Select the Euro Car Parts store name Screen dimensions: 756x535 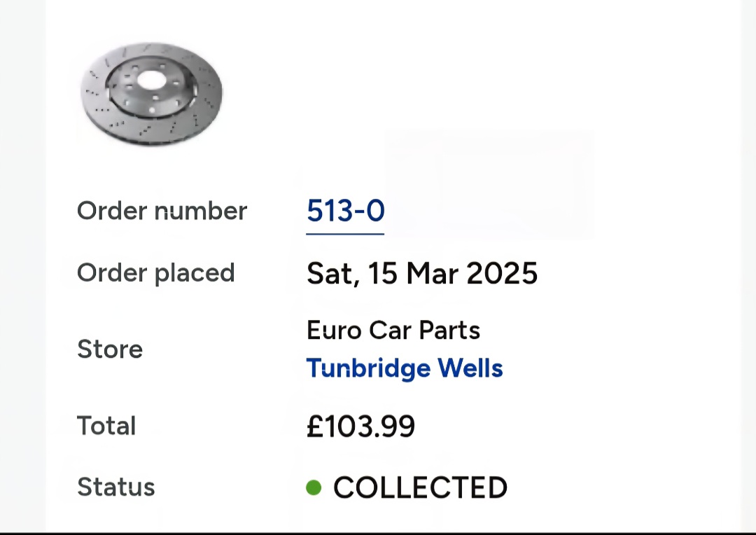393,331
